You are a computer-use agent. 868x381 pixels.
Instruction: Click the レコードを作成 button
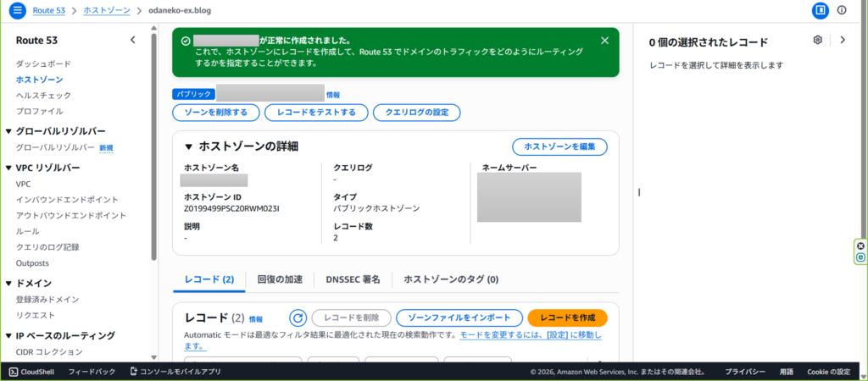pyautogui.click(x=567, y=318)
